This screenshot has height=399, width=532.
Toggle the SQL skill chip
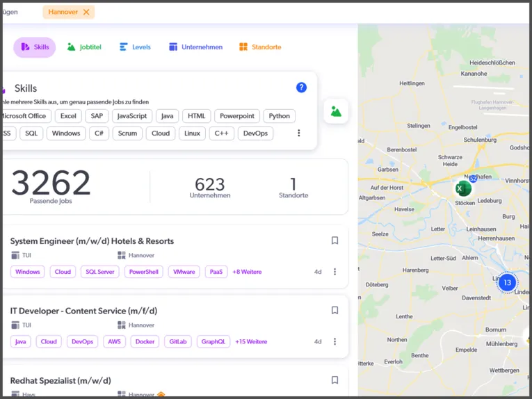(x=31, y=133)
